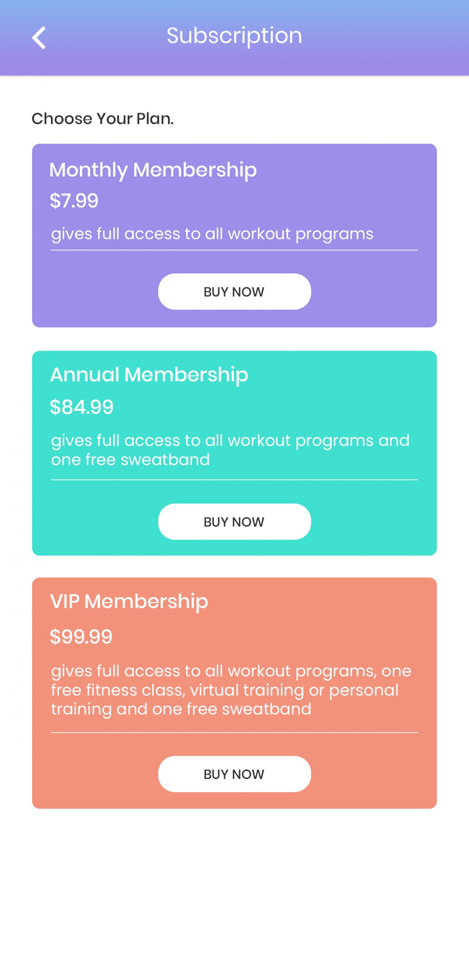Click the divider line in the Monthly card
469x980 pixels.
coord(234,250)
